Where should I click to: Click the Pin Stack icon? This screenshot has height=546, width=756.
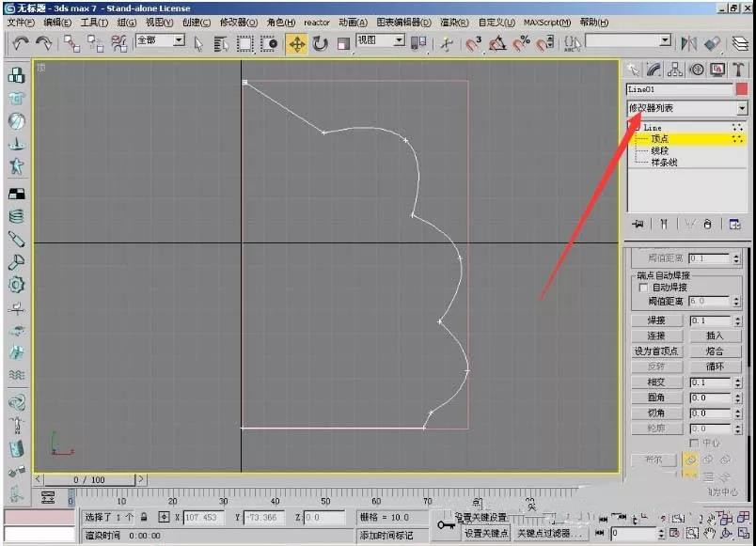638,224
